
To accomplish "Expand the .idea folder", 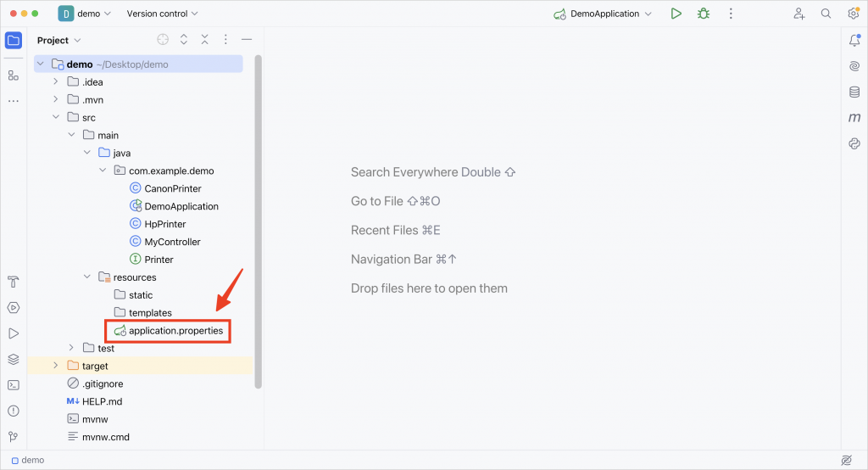I will click(55, 81).
